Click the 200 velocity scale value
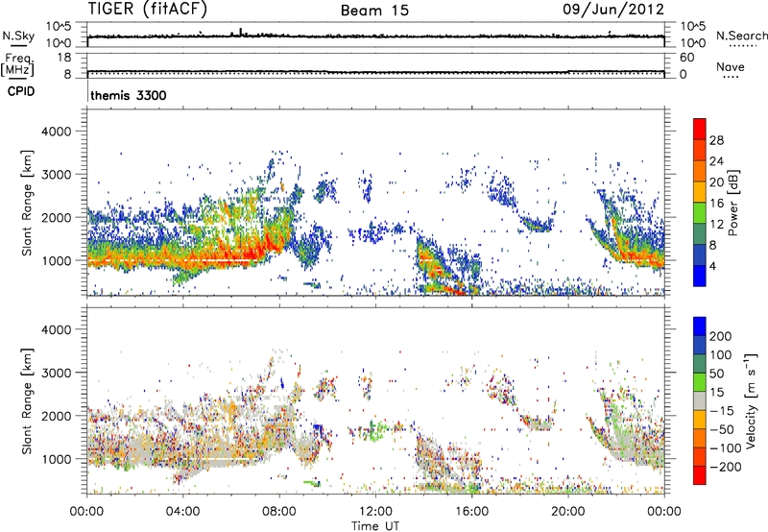 point(721,336)
